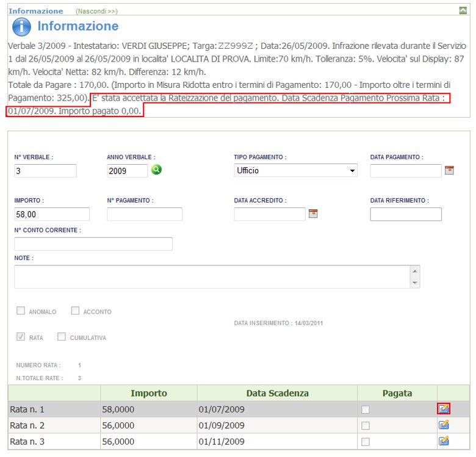The image size is (476, 457).
Task: Edit Rata n. 1 using its pencil icon
Action: [444, 409]
